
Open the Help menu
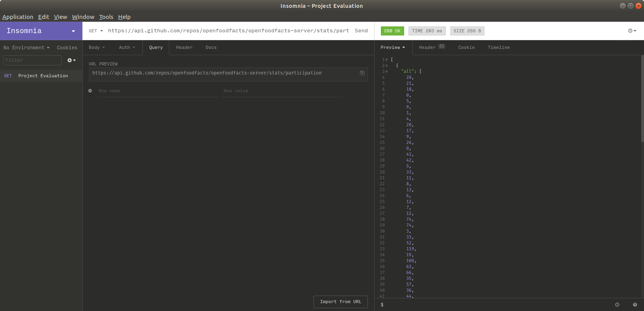click(x=124, y=17)
